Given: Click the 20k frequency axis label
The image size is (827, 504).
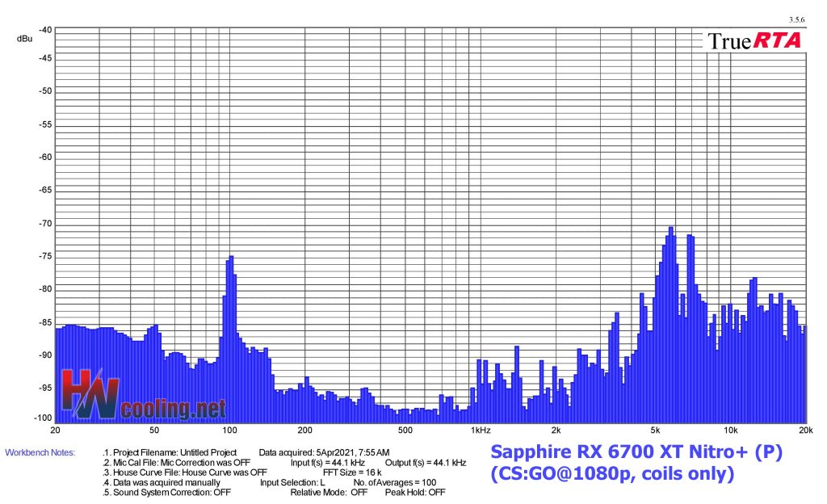Looking at the screenshot, I should (806, 430).
